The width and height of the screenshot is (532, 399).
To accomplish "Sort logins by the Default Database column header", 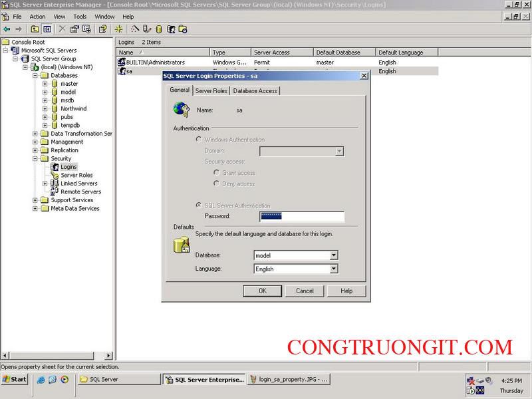I will coord(344,53).
